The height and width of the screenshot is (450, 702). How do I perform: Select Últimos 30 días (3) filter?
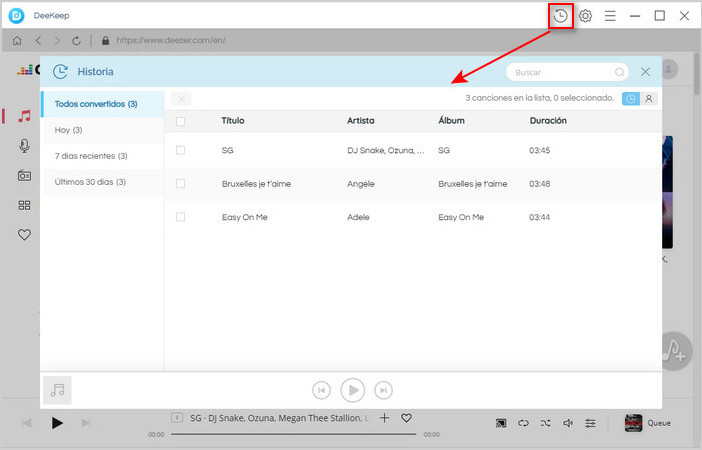pyautogui.click(x=103, y=182)
